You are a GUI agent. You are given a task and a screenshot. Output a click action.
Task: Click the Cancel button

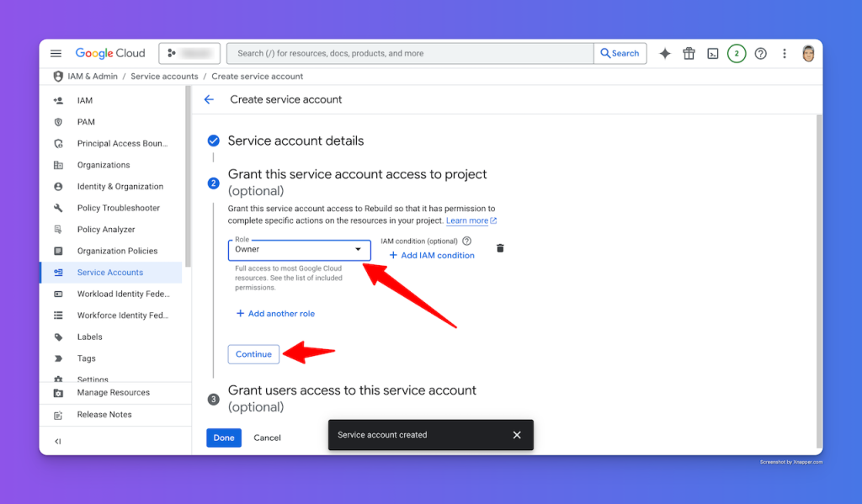pyautogui.click(x=267, y=438)
